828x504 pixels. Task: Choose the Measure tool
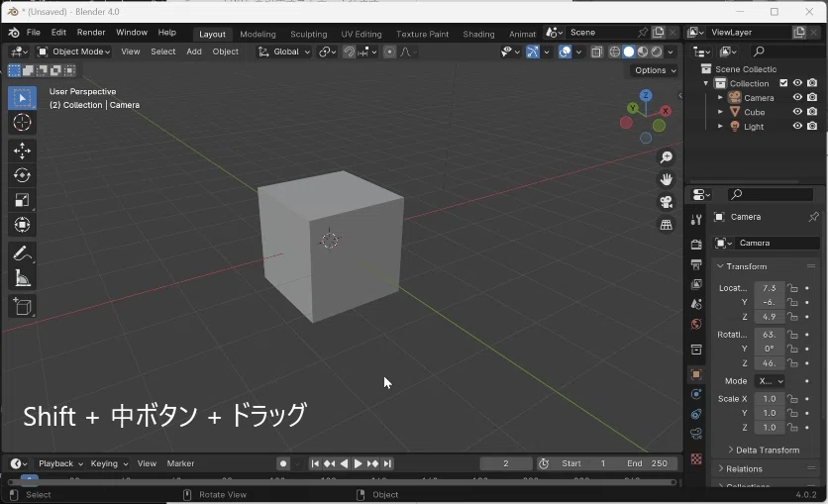22,278
